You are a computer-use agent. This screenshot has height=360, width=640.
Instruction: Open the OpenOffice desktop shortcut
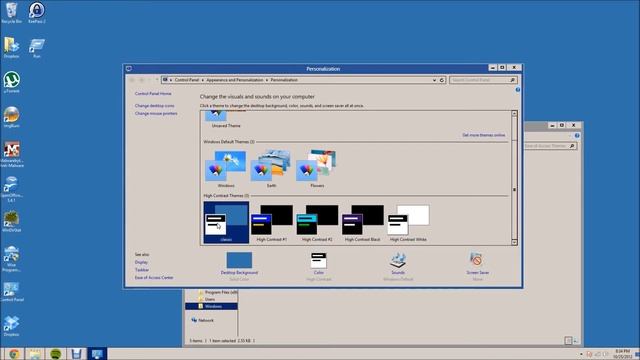[11, 189]
